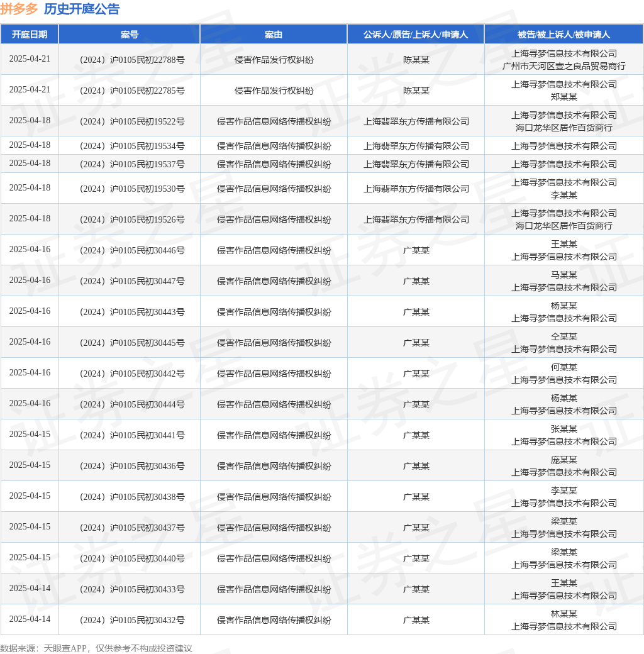
Task: Select the 案由 column header
Action: click(x=274, y=35)
